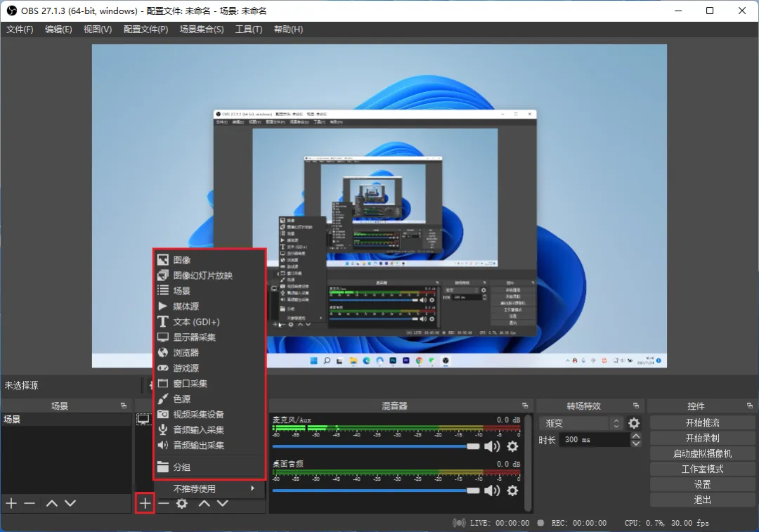The height and width of the screenshot is (532, 759).
Task: Click the mixer panel vertical scrollbar
Action: (x=528, y=462)
